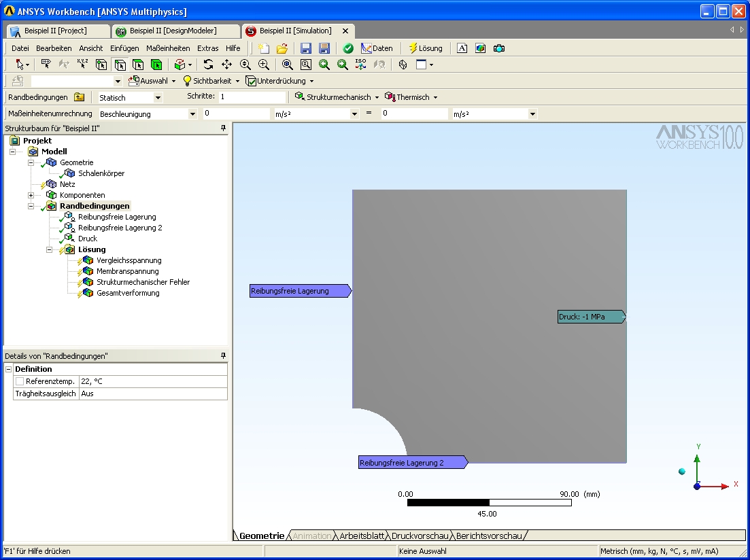
Task: Click the XYZ coordinate pick icon
Action: click(x=83, y=64)
